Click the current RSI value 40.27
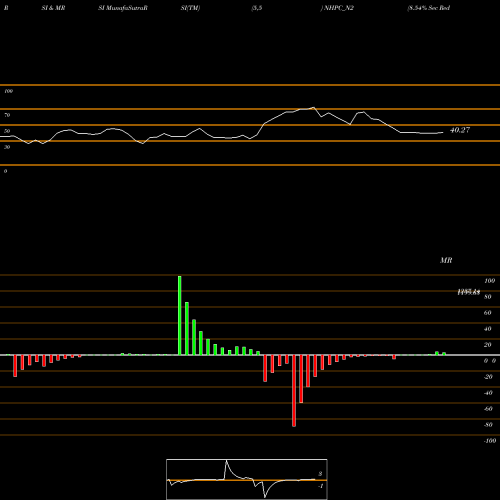This screenshot has width=500, height=500. (x=460, y=130)
